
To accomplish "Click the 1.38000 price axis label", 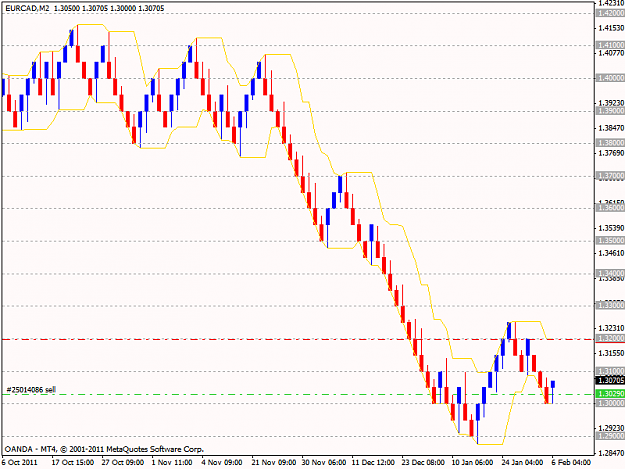I will pyautogui.click(x=610, y=143).
